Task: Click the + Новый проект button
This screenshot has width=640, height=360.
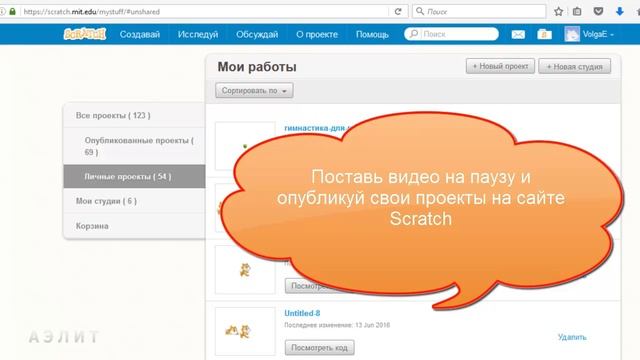Action: click(500, 66)
